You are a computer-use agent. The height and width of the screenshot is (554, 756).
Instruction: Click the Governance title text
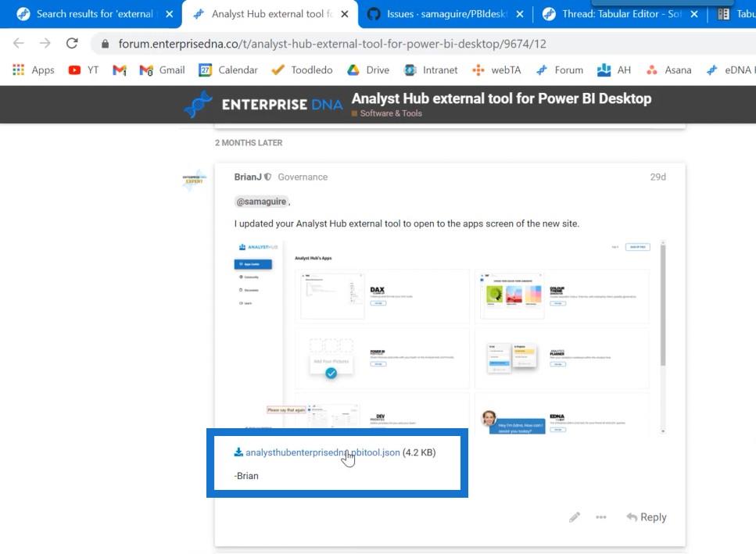(x=303, y=177)
